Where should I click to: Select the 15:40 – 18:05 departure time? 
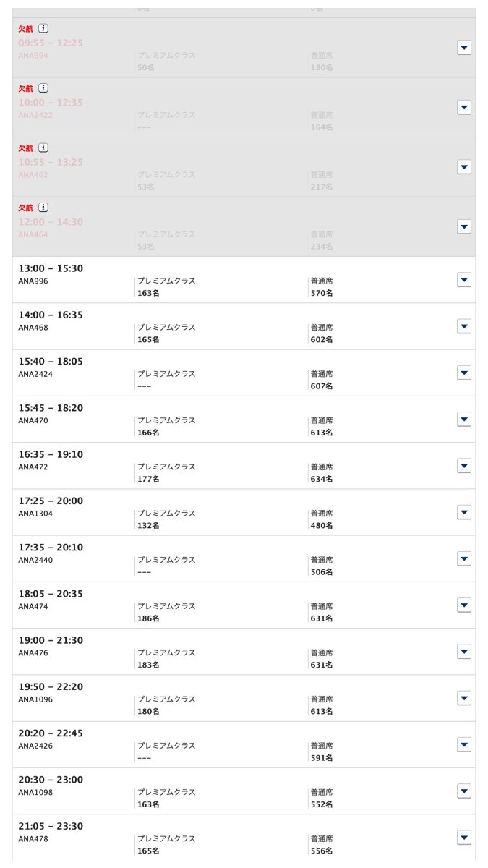51,361
